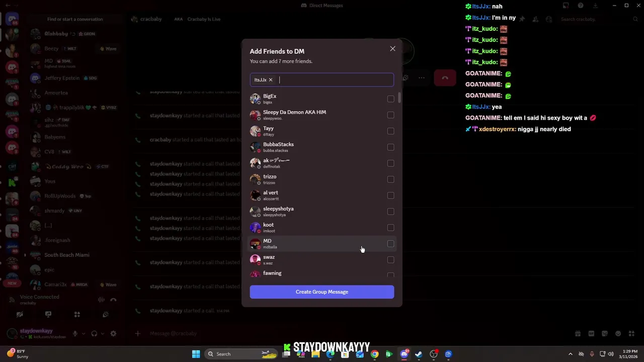This screenshot has width=644, height=362.
Task: Click the Create Group Message button
Action: [x=322, y=292]
